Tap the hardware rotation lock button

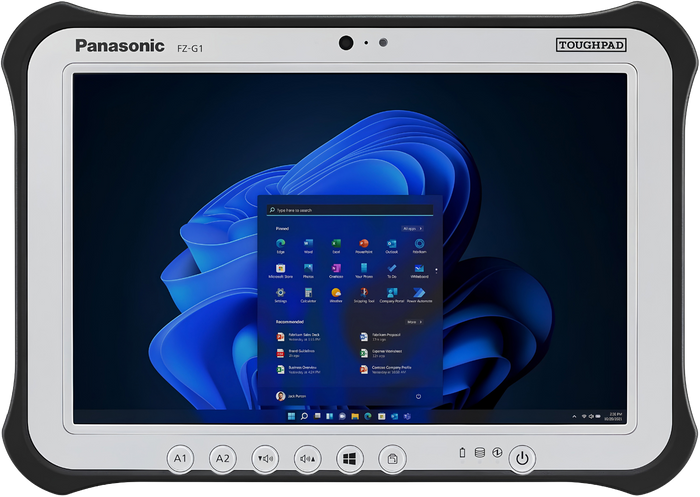pyautogui.click(x=392, y=458)
